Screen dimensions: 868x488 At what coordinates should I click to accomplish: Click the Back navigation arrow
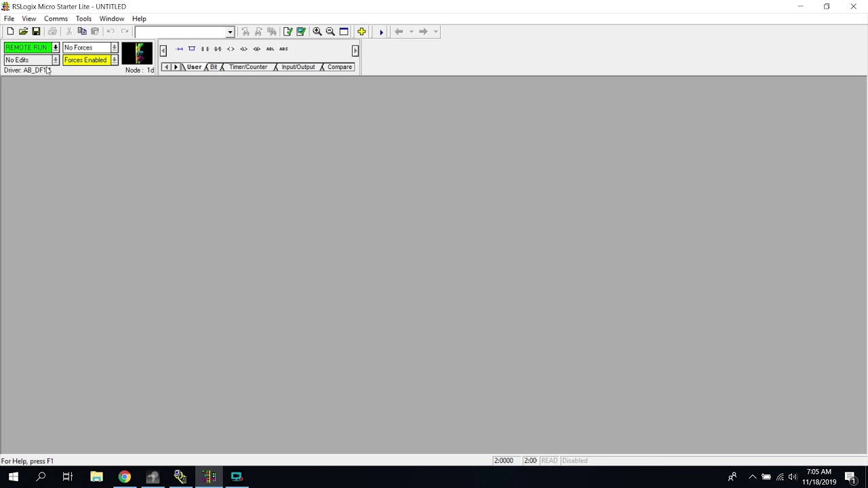399,31
